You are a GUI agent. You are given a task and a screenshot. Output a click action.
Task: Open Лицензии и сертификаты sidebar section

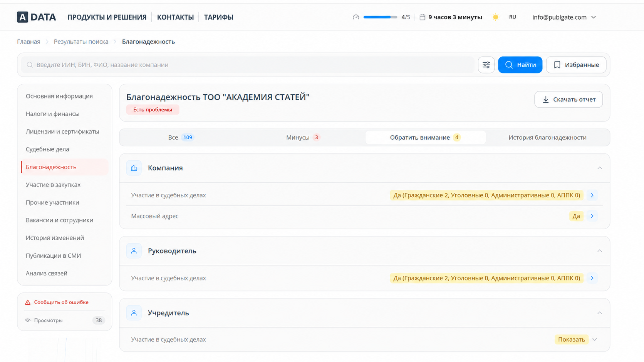pyautogui.click(x=62, y=132)
